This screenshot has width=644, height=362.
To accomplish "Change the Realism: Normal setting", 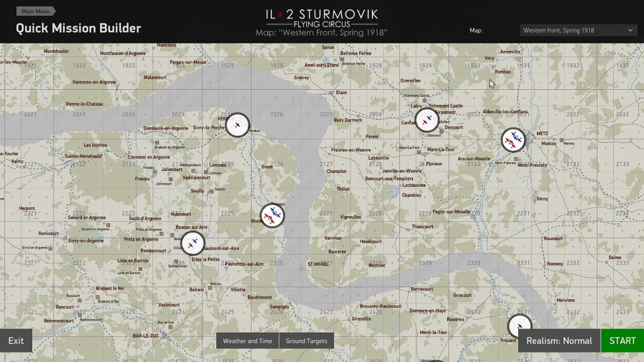I will [559, 341].
